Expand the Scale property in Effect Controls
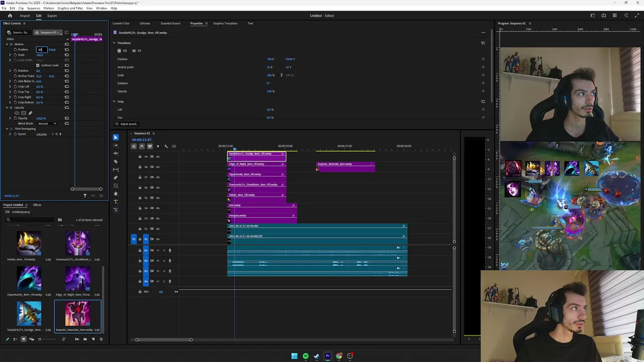 pyautogui.click(x=10, y=55)
